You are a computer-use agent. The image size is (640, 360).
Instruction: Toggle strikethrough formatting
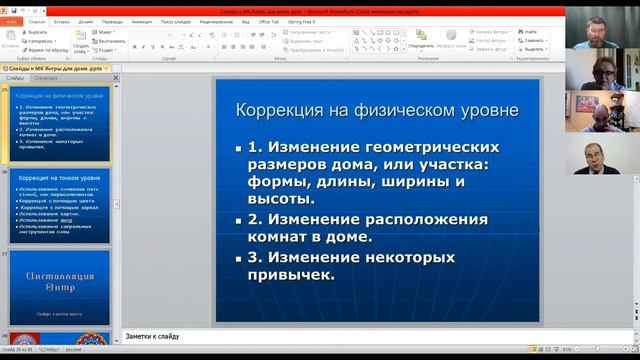[x=171, y=47]
